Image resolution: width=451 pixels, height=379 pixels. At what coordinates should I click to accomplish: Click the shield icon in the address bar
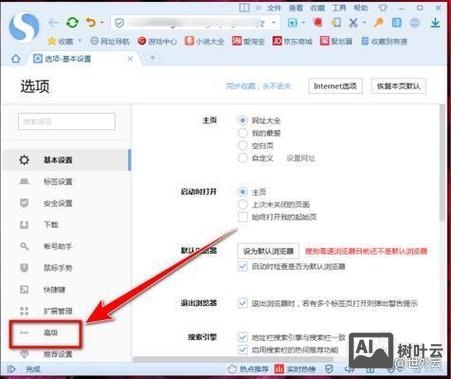click(119, 23)
